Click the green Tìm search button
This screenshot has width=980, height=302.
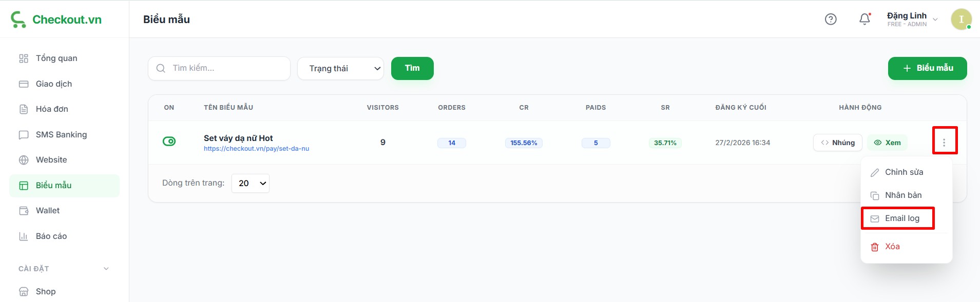pyautogui.click(x=412, y=69)
